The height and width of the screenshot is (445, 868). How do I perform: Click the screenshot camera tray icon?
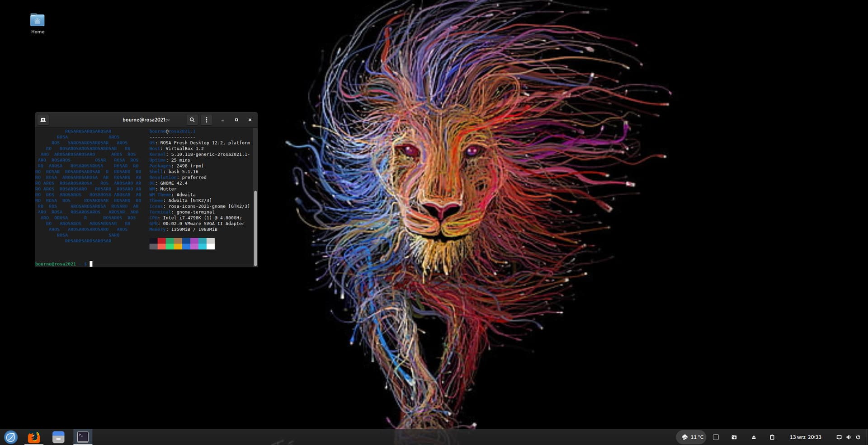pos(734,437)
